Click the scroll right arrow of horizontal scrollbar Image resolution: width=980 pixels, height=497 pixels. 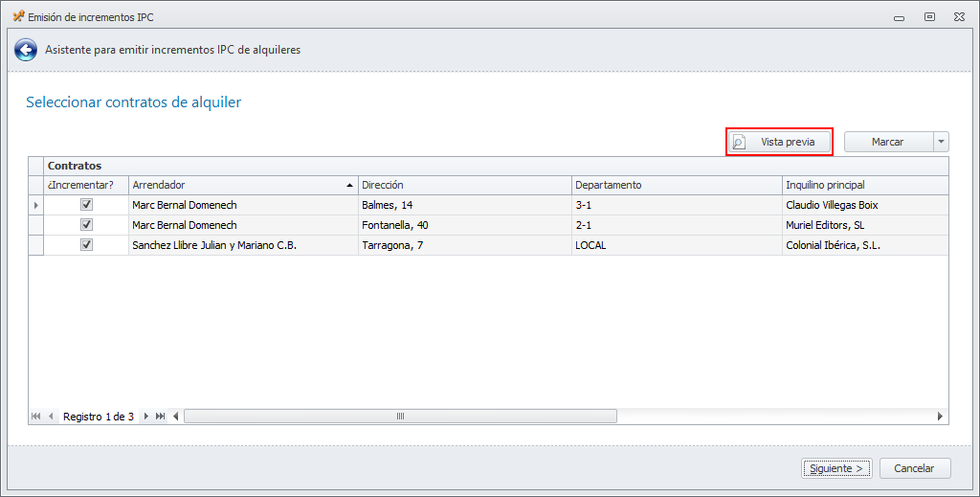click(940, 417)
